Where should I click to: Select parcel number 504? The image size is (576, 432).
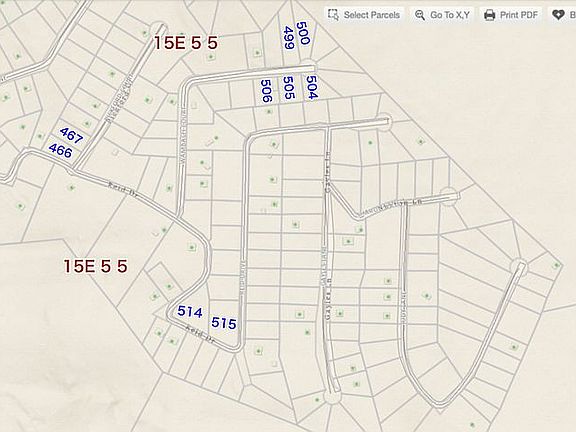312,87
